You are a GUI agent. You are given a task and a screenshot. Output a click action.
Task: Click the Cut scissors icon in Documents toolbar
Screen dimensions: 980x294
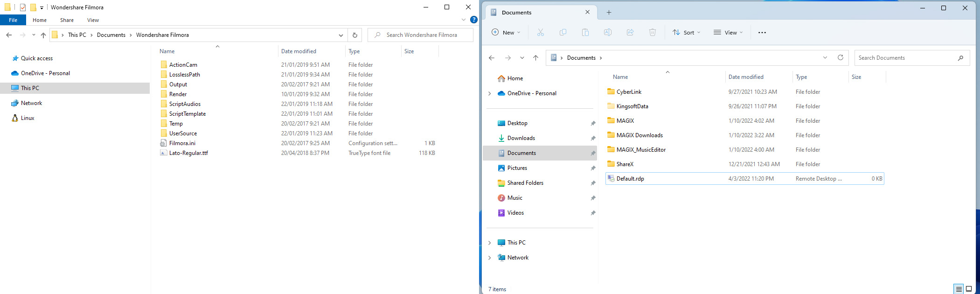pos(541,32)
